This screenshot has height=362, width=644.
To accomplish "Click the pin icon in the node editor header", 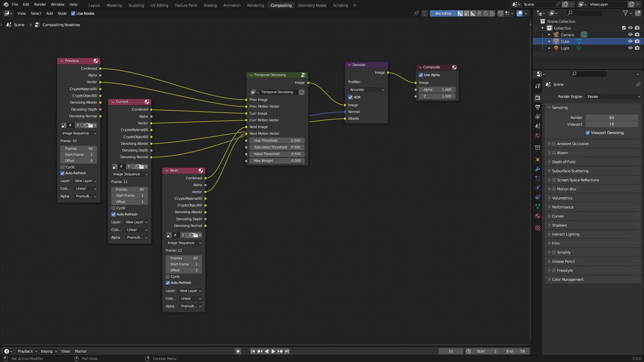I will [x=417, y=13].
